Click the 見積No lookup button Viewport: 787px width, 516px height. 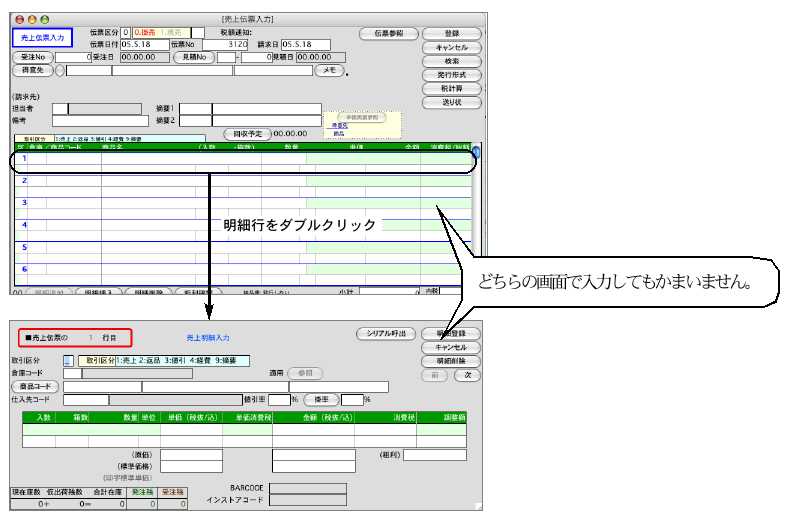pos(193,58)
